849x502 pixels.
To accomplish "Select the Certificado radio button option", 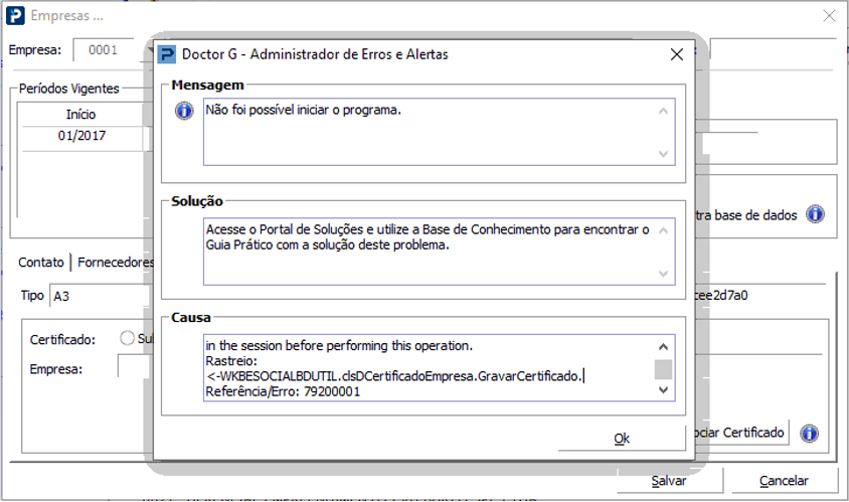I will click(x=127, y=338).
